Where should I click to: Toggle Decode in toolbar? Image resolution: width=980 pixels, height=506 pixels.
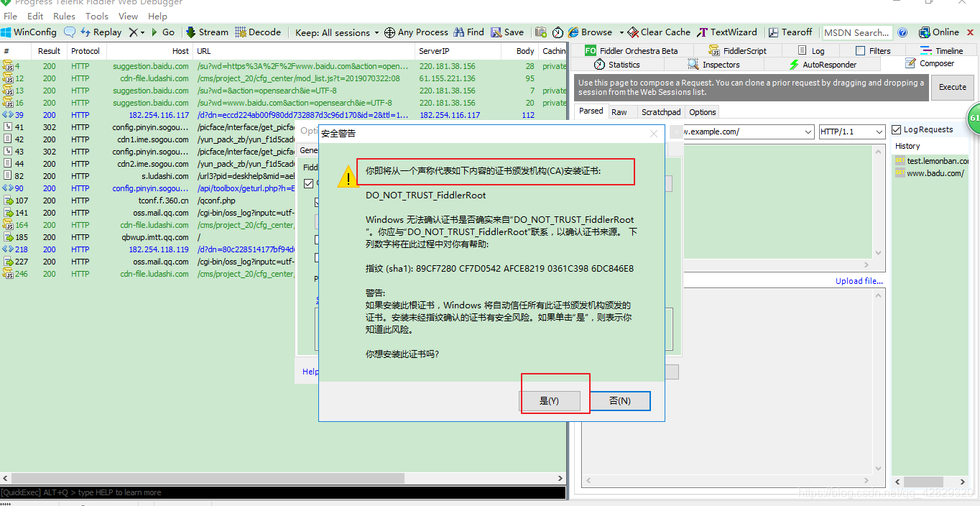258,32
